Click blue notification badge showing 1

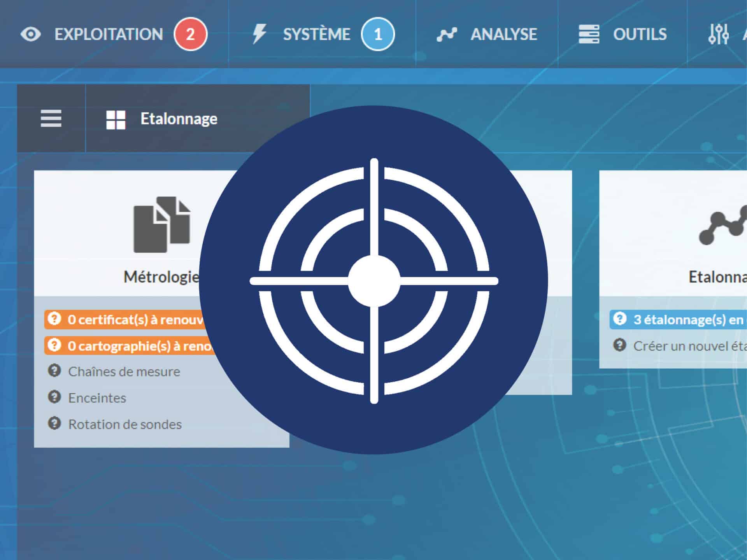tap(377, 34)
